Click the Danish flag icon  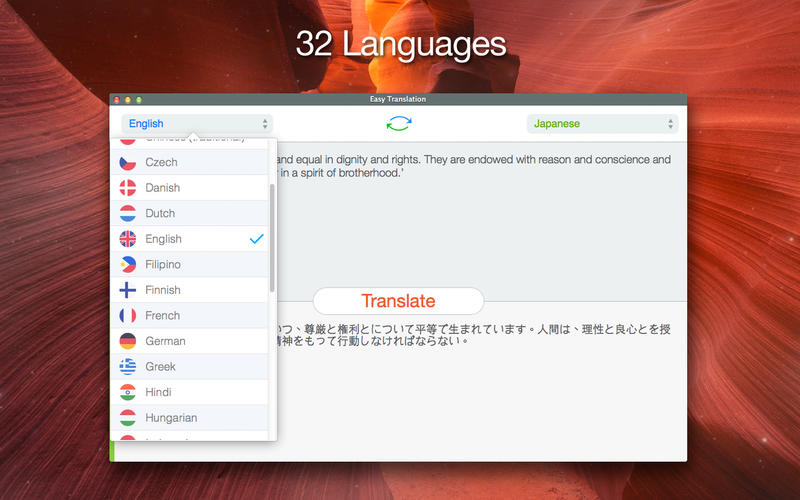(128, 188)
